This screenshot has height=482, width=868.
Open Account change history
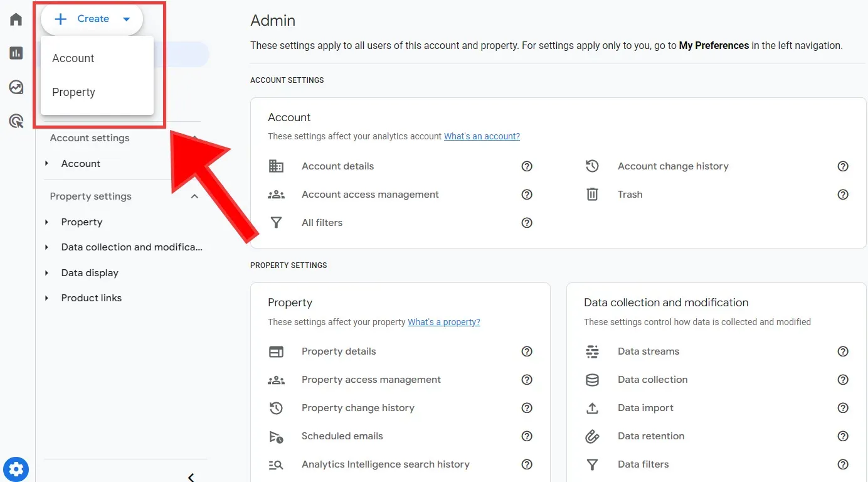[673, 166]
